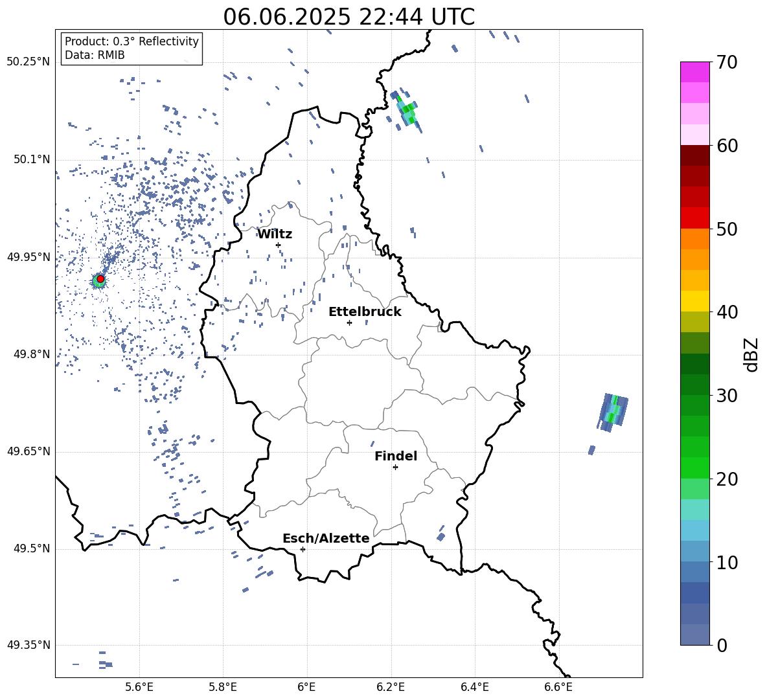767x700 pixels.
Task: Click the green echo cell northeast of Luxembourg
Action: [406, 111]
